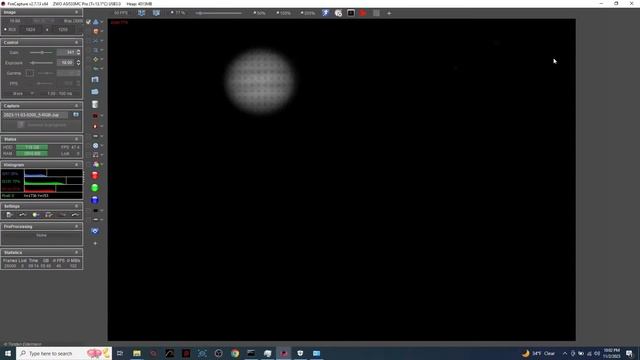Click the plus icon in top toolbar
The width and height of the screenshot is (640, 360).
(x=389, y=13)
